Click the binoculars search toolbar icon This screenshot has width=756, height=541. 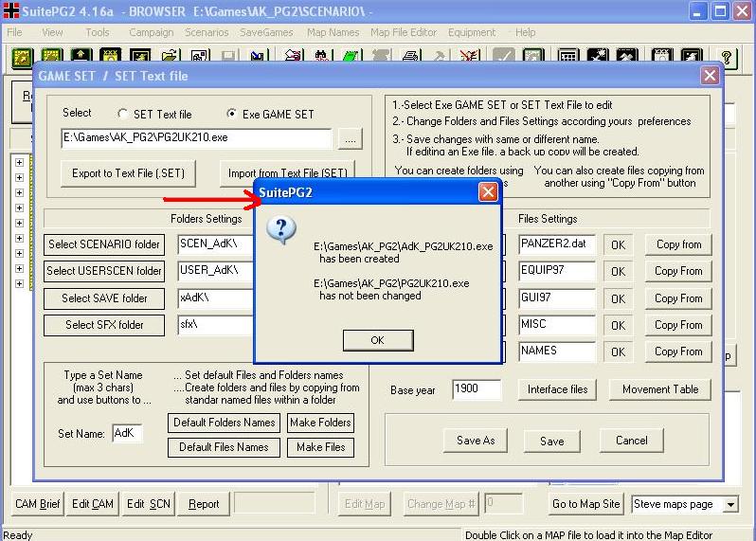point(322,58)
